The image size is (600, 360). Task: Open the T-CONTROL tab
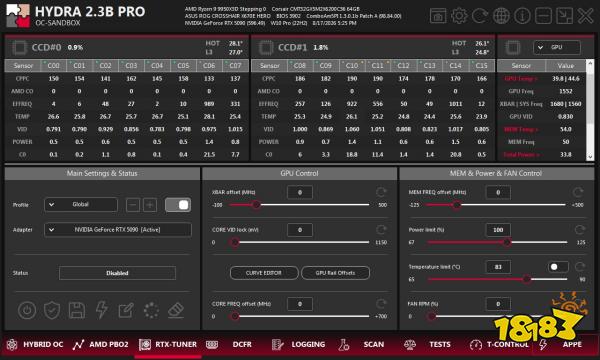[499, 344]
